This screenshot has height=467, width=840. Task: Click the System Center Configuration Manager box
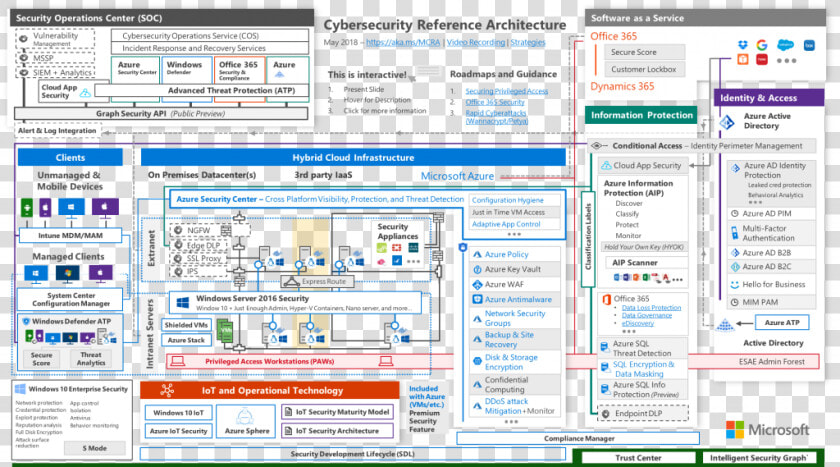coord(70,299)
